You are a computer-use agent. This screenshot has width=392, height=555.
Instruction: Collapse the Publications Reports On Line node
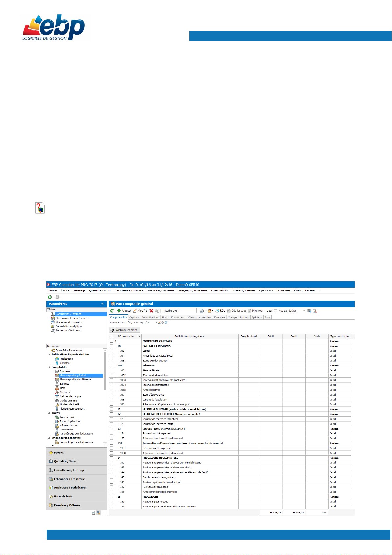[49, 355]
